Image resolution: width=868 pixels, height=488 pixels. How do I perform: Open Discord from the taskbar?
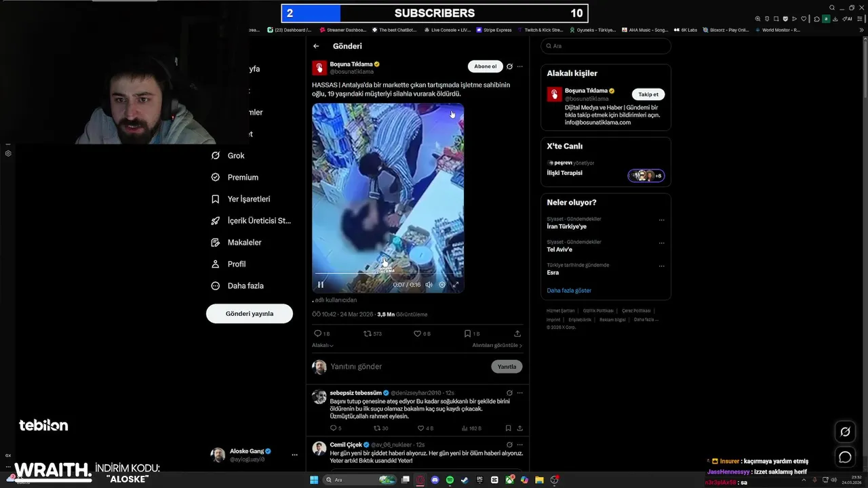click(x=435, y=480)
